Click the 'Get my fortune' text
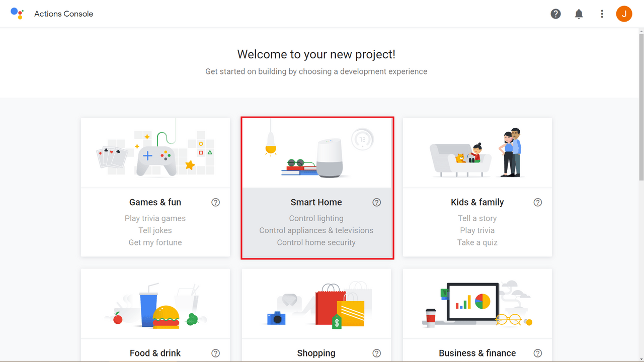 155,242
